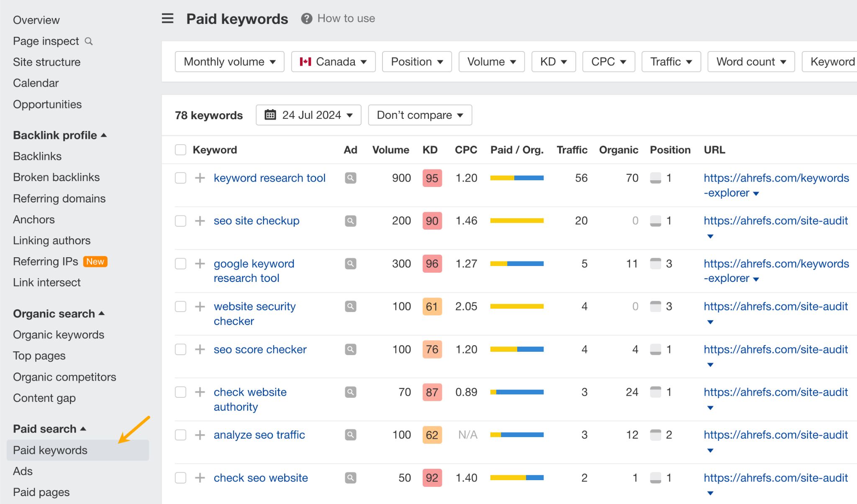Screen dimensions: 857x504
Task: Select all keywords with the header checkbox
Action: 180,149
